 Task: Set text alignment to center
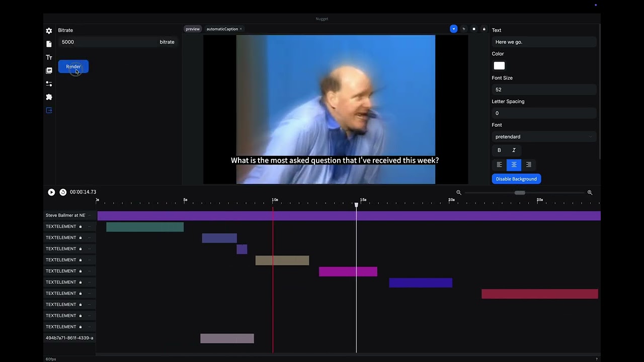pos(514,164)
